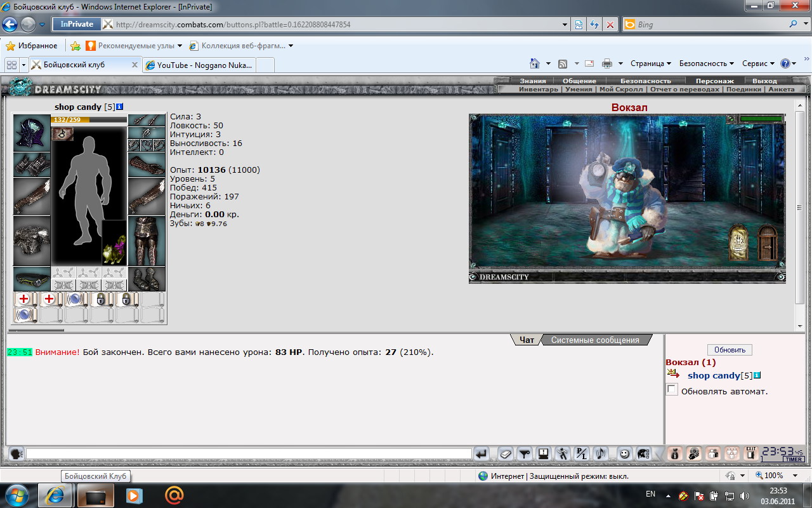Expand the home page dropdown arrow
This screenshot has height=508, width=812.
pos(548,63)
